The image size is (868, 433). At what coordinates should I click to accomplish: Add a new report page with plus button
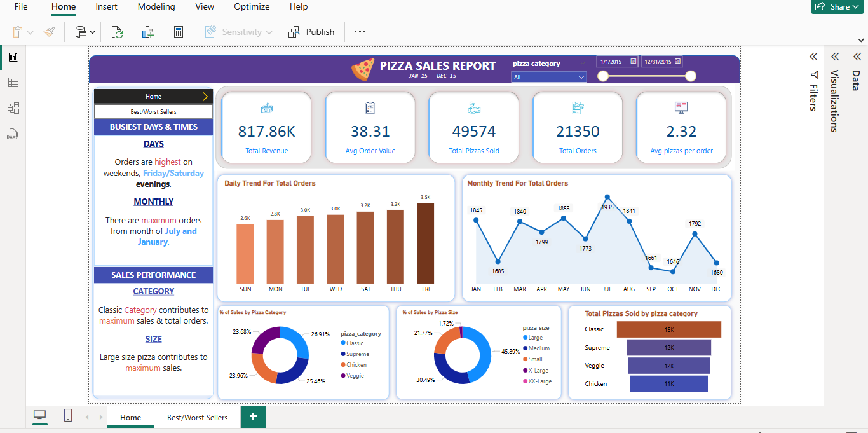pyautogui.click(x=253, y=416)
